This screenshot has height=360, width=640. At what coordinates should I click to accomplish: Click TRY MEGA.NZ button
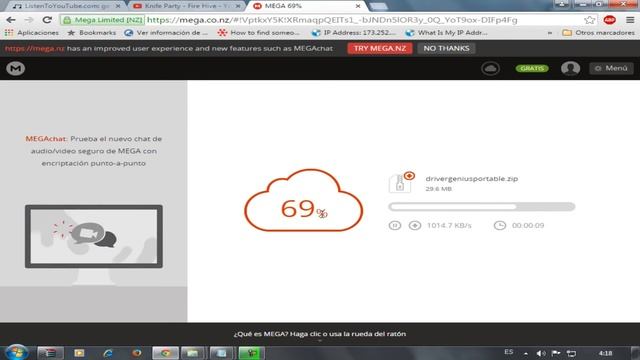pos(380,48)
